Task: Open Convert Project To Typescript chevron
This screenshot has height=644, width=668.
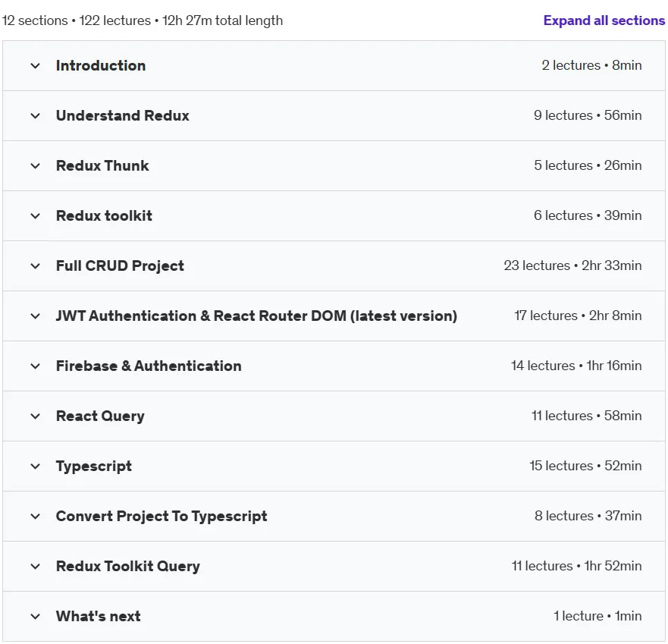Action: [36, 516]
